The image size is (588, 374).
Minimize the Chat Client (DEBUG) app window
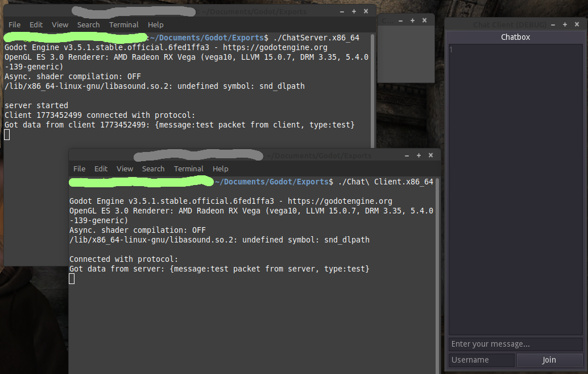pyautogui.click(x=554, y=24)
